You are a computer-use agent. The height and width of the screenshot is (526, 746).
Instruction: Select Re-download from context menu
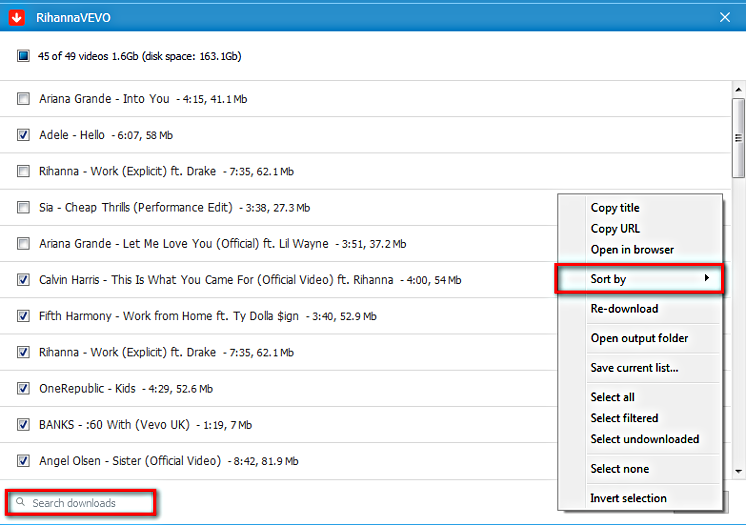(624, 309)
